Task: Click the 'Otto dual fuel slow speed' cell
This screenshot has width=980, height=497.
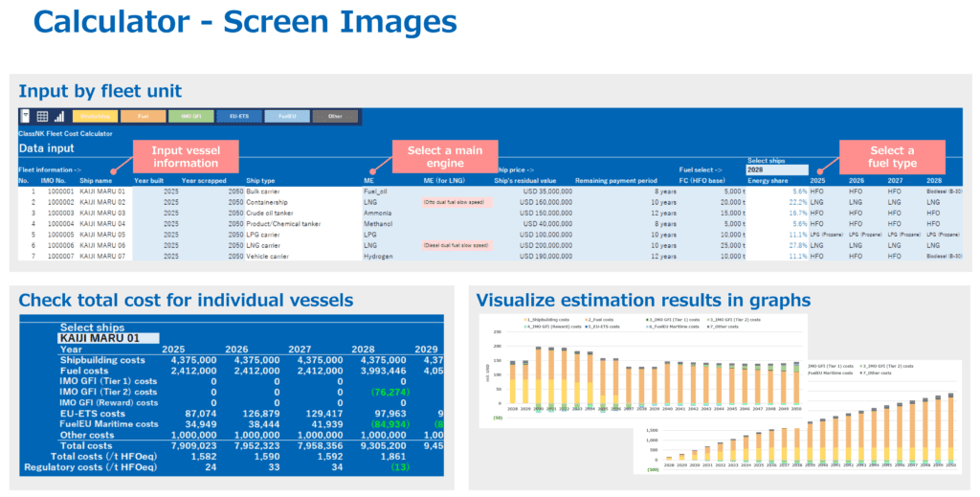Action: [x=456, y=202]
